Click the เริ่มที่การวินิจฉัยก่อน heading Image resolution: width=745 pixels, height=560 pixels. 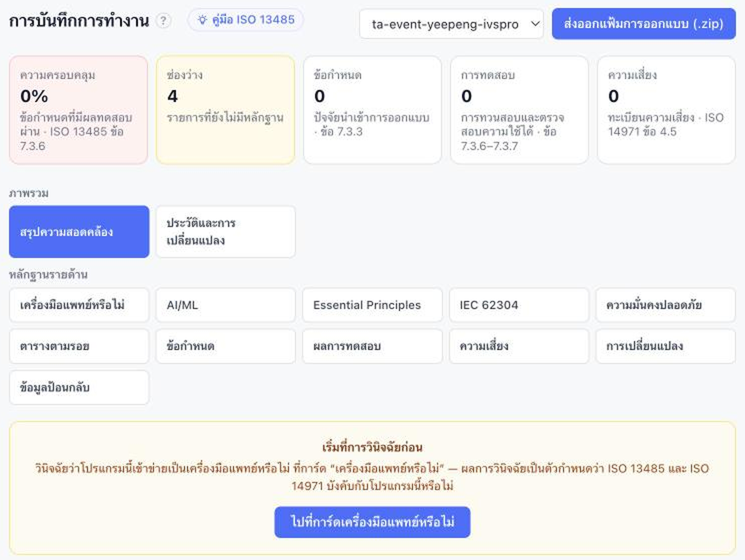point(372,447)
